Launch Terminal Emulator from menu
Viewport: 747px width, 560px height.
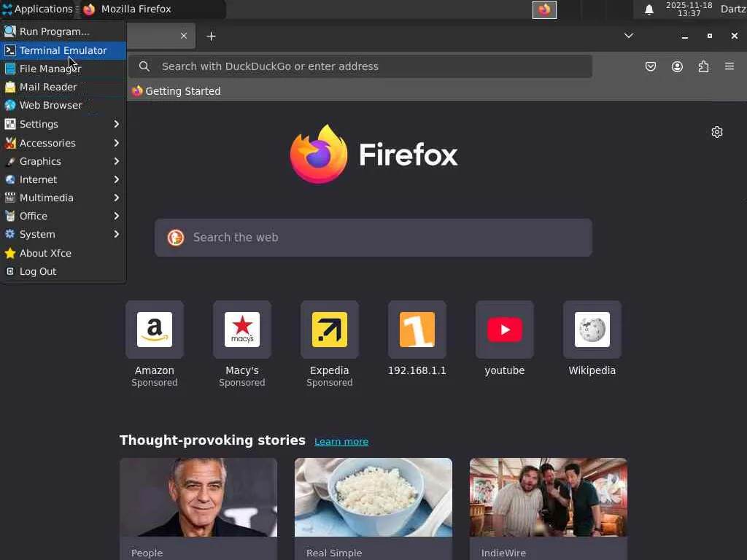point(63,50)
